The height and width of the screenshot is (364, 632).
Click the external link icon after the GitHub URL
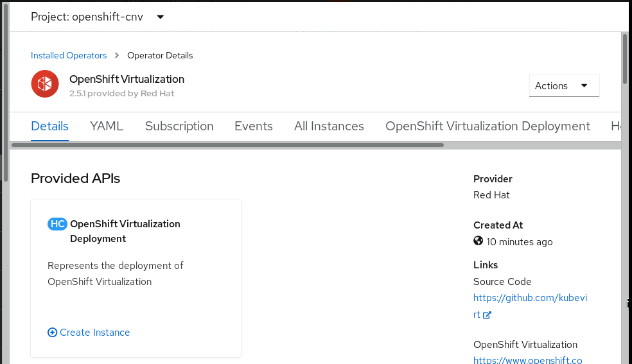[x=487, y=315]
